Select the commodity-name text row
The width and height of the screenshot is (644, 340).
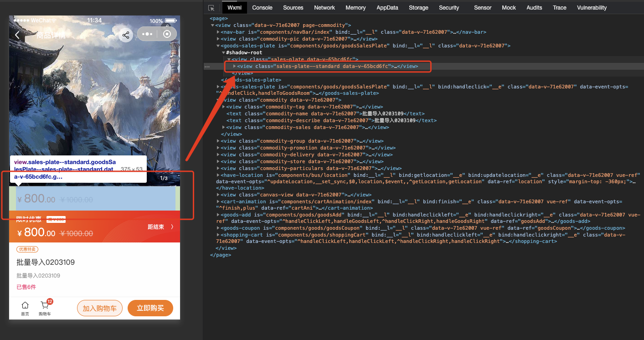(x=325, y=113)
